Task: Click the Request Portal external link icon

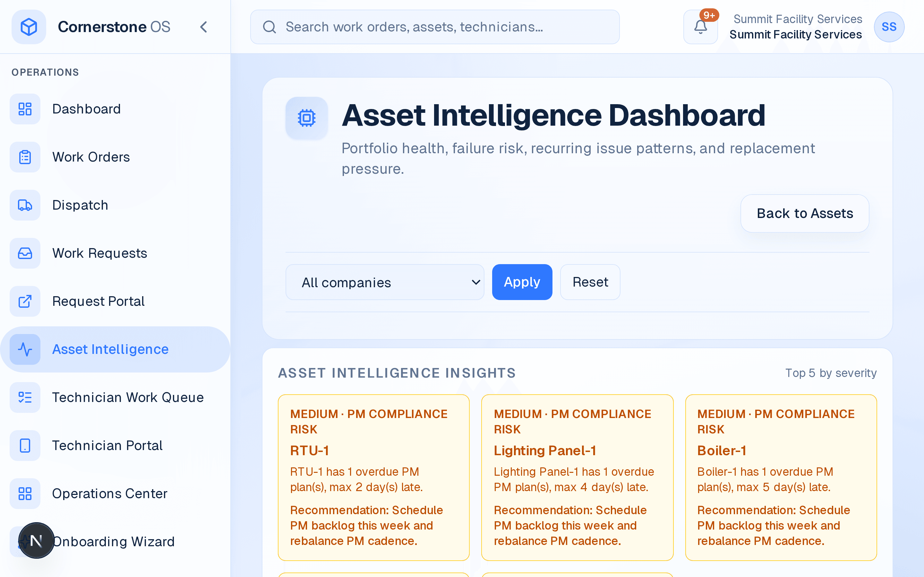Action: pos(25,301)
